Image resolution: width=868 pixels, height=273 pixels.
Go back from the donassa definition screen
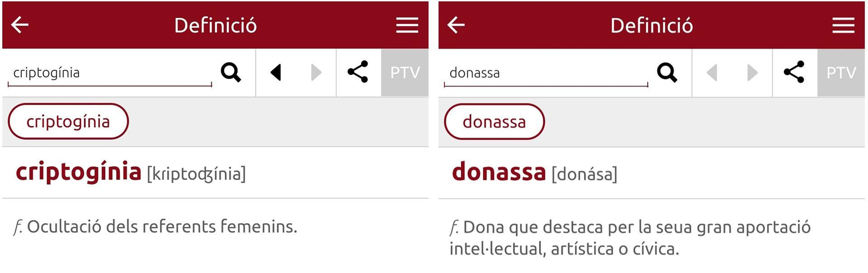[456, 25]
